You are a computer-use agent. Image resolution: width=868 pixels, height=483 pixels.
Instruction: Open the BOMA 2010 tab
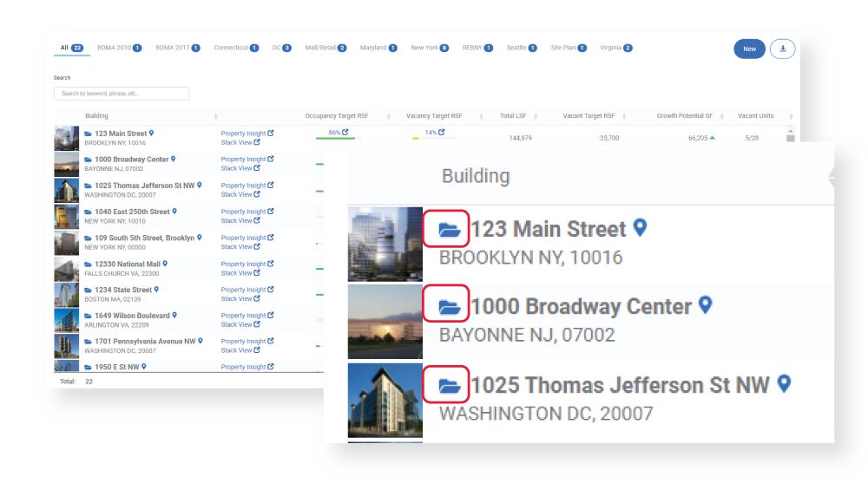click(119, 49)
